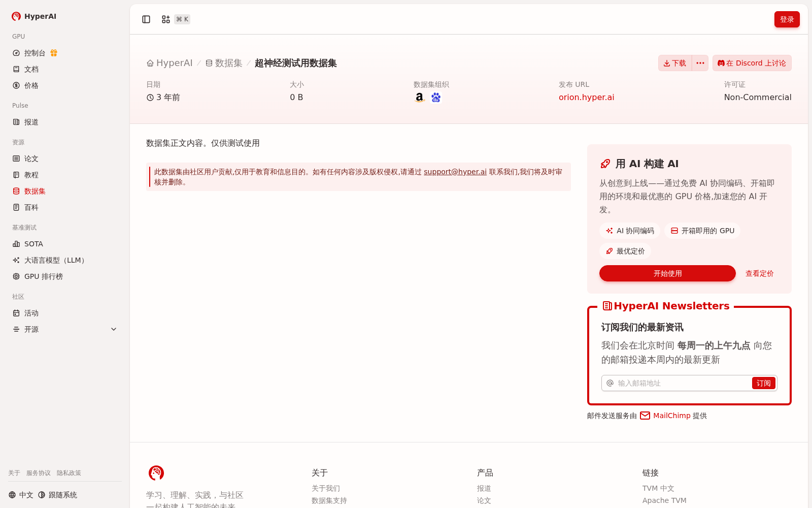Click the gift icon next to 控制台
The image size is (812, 508).
[x=54, y=53]
